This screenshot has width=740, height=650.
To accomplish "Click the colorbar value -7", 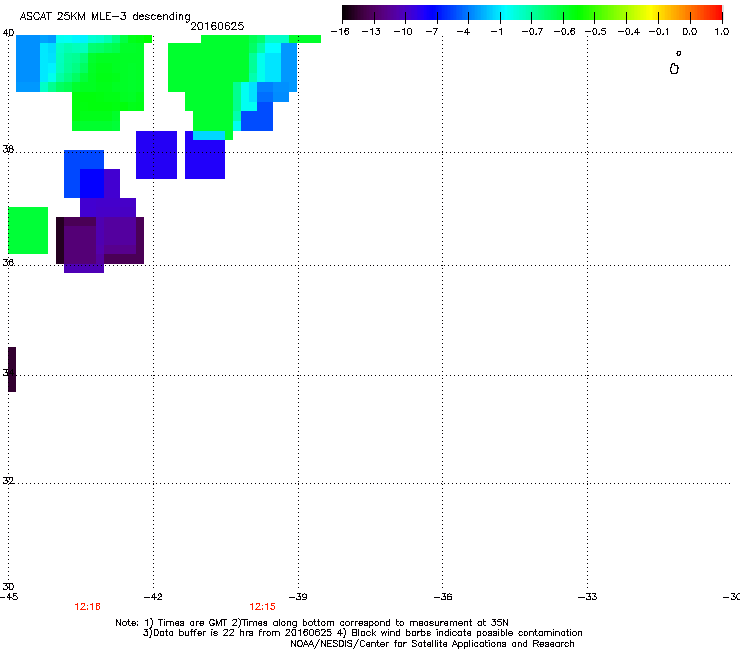I will click(432, 32).
